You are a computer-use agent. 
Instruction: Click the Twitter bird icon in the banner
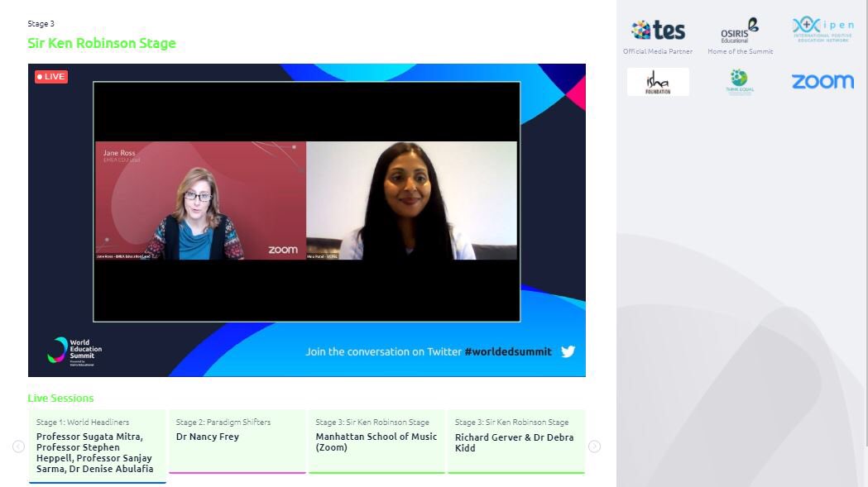pyautogui.click(x=568, y=351)
